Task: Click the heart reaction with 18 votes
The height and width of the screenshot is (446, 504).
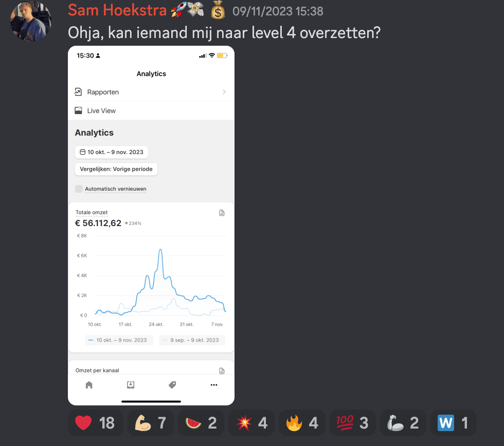Action: coord(95,423)
